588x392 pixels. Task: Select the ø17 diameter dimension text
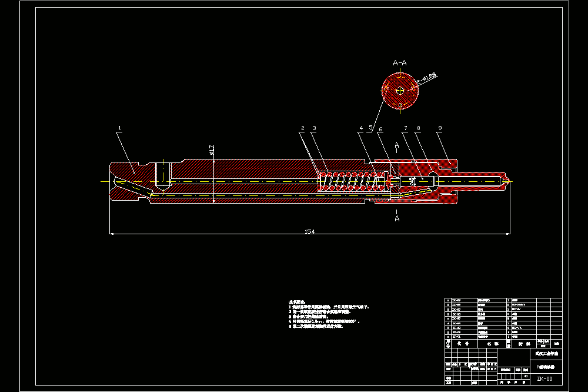(x=211, y=150)
